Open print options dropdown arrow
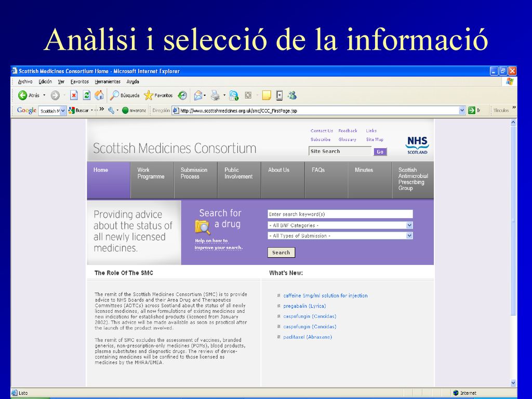532x399 pixels. point(224,96)
